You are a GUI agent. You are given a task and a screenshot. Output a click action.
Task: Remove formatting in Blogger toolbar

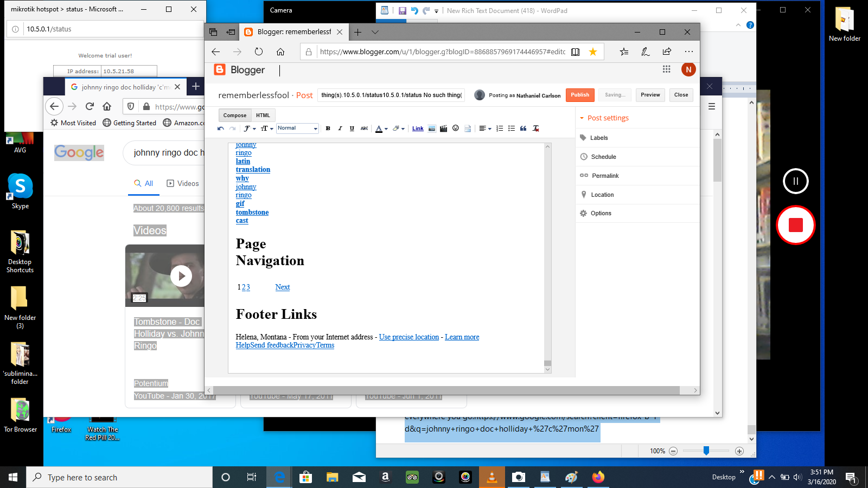(x=536, y=129)
